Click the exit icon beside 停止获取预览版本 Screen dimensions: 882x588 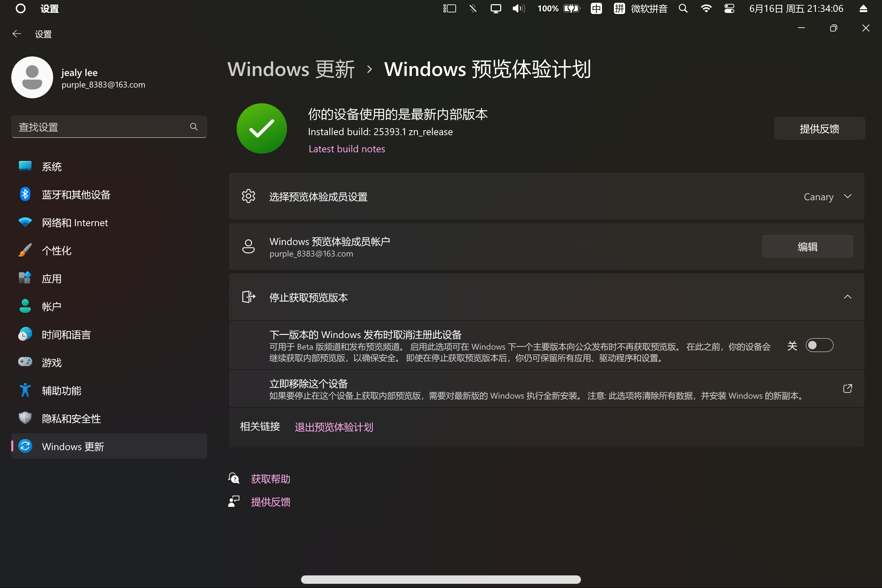click(248, 297)
